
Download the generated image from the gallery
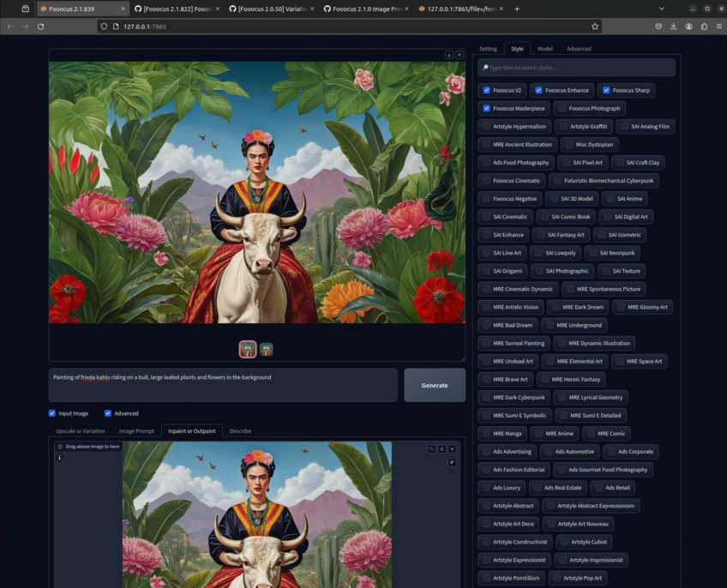[x=448, y=55]
